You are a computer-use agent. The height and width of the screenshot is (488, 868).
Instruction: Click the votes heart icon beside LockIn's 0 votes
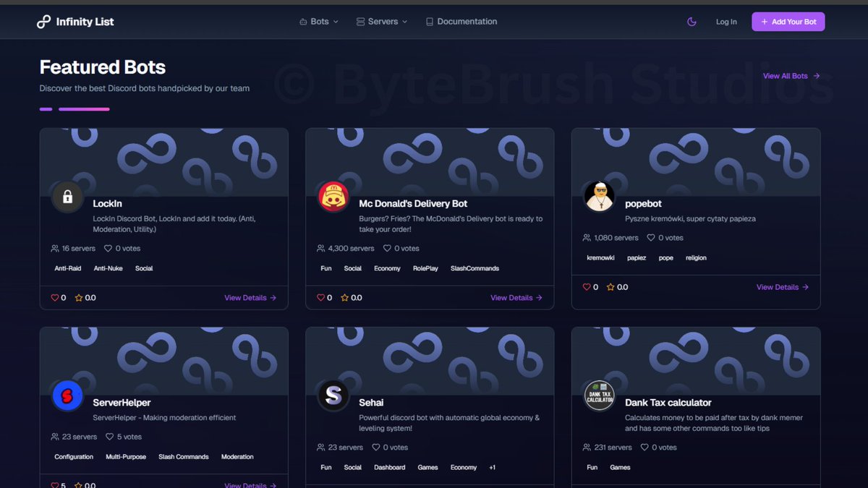click(109, 249)
